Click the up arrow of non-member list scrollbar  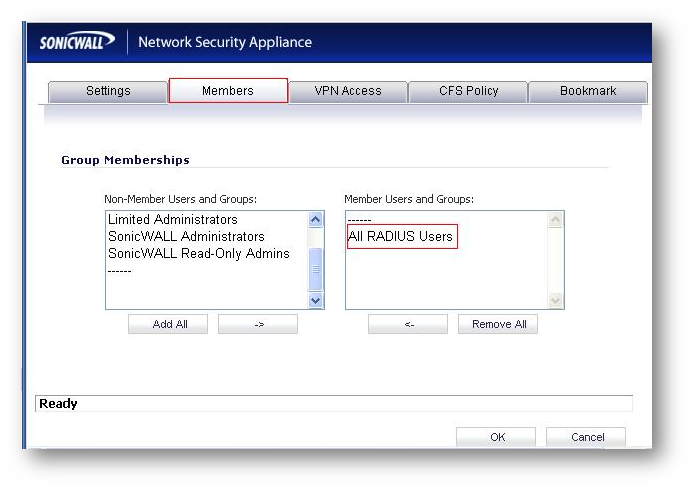(316, 220)
